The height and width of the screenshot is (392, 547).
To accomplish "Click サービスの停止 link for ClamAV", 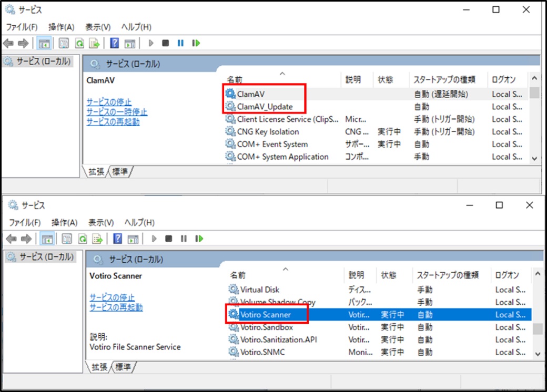I will 109,102.
